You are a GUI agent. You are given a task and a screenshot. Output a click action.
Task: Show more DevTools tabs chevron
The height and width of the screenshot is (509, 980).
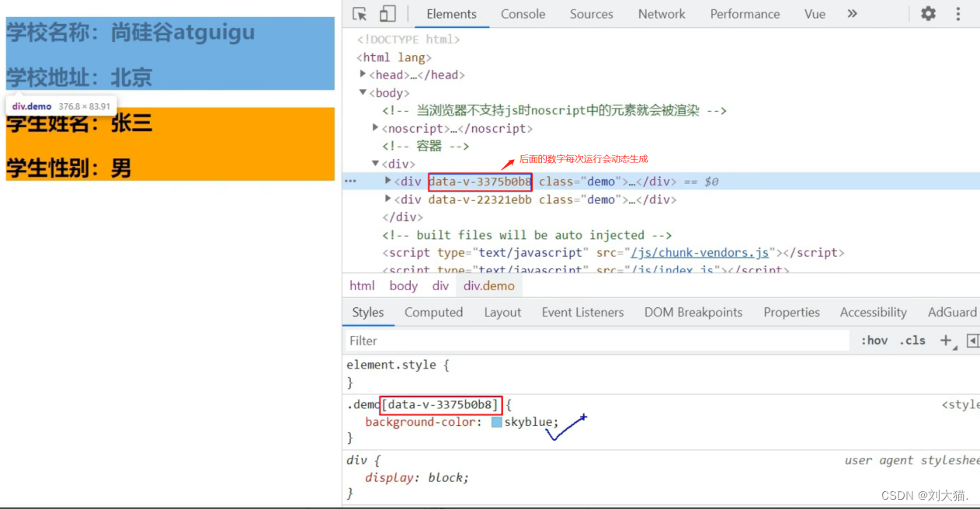(852, 14)
